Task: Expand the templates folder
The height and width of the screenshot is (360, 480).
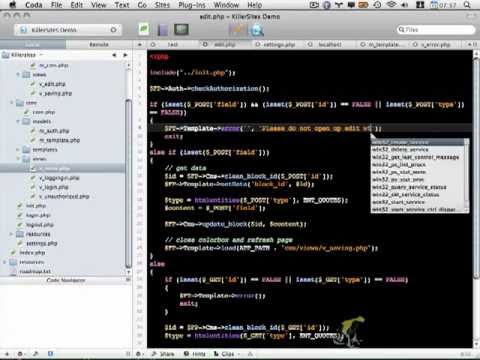Action: point(18,150)
